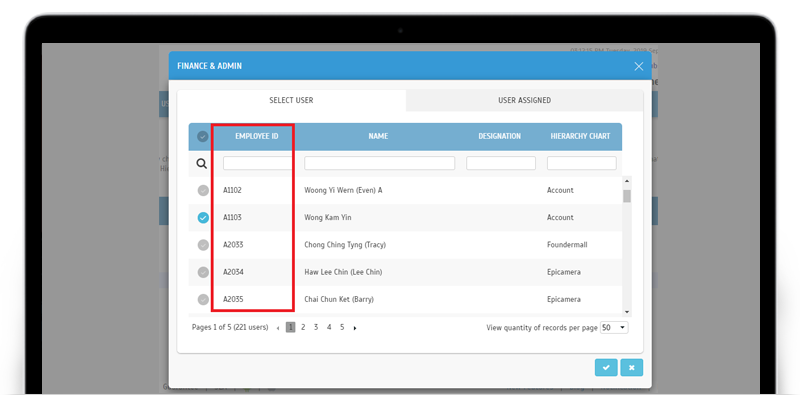Jump to page 4 in pagination
The height and width of the screenshot is (395, 800).
pyautogui.click(x=329, y=328)
